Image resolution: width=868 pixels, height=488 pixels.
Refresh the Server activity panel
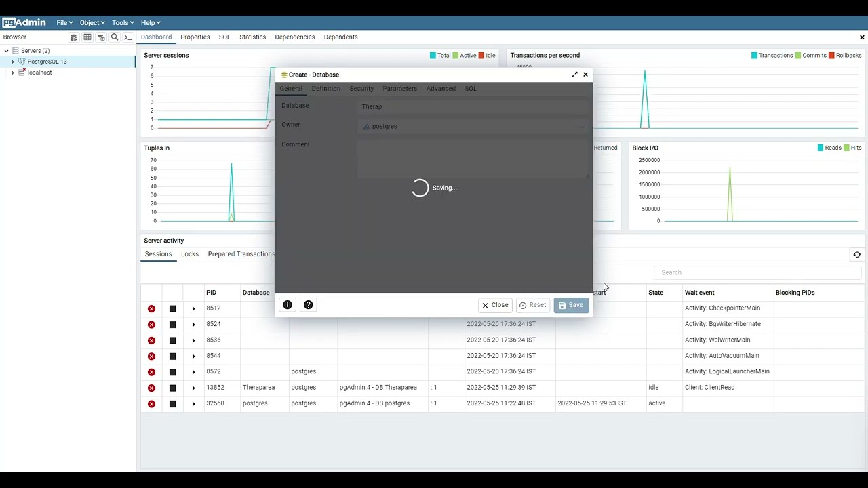[x=857, y=255]
